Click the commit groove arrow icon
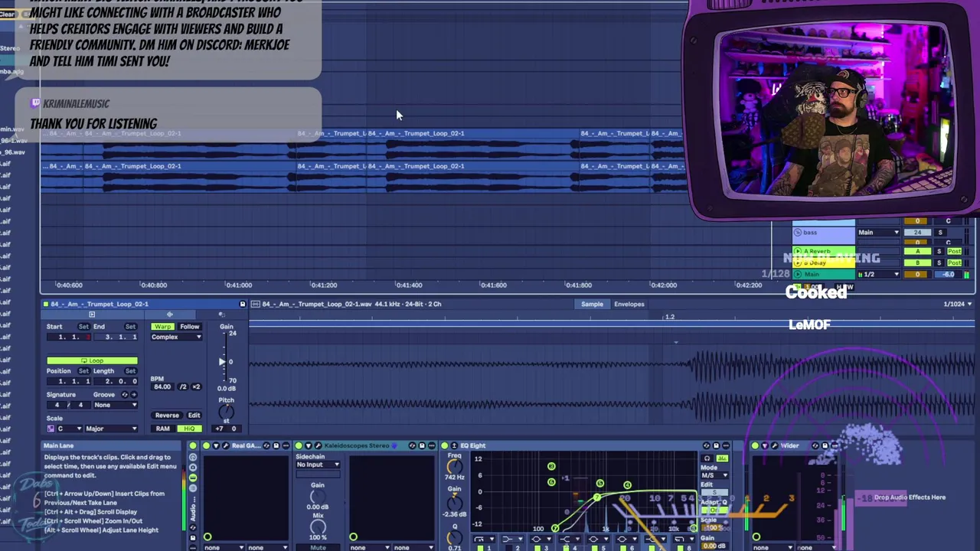The image size is (980, 551). 134,395
